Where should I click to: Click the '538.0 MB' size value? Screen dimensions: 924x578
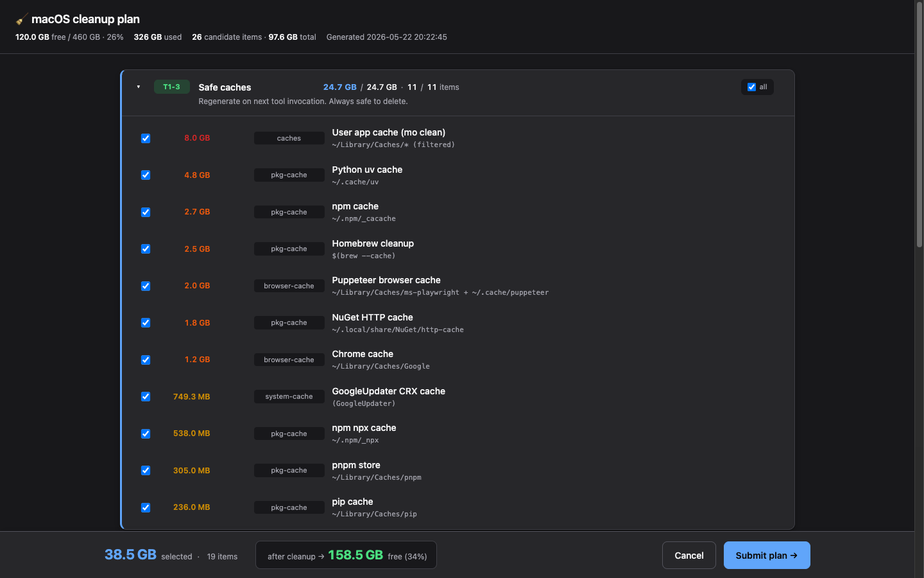click(x=191, y=433)
